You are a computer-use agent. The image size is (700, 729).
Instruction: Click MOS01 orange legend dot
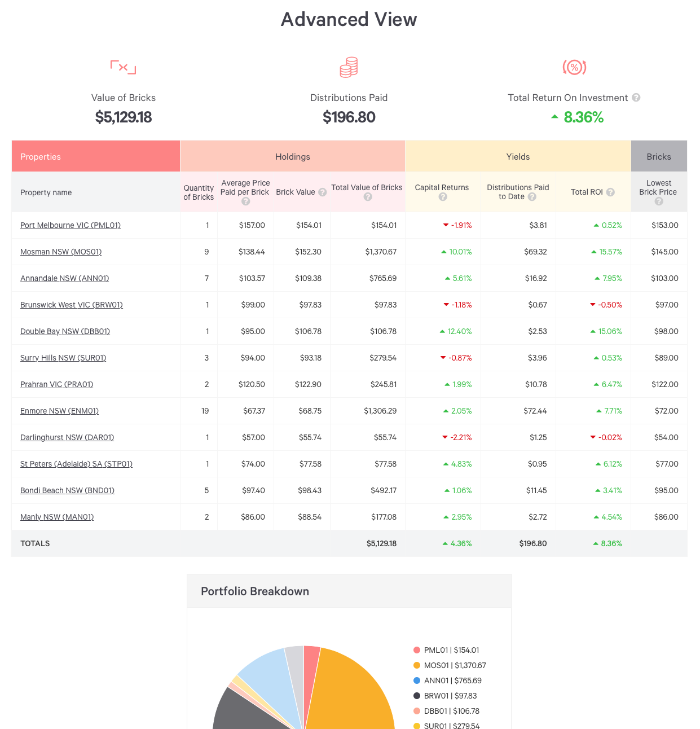pos(417,665)
